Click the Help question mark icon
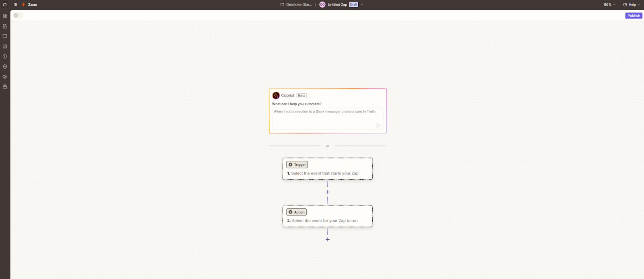644x279 pixels. pos(625,4)
